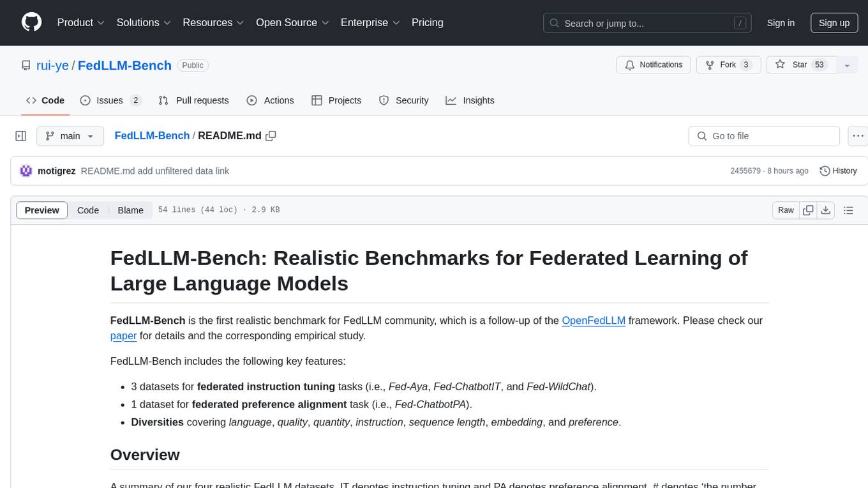This screenshot has height=488, width=868.
Task: Open the paper link
Action: pyautogui.click(x=124, y=335)
